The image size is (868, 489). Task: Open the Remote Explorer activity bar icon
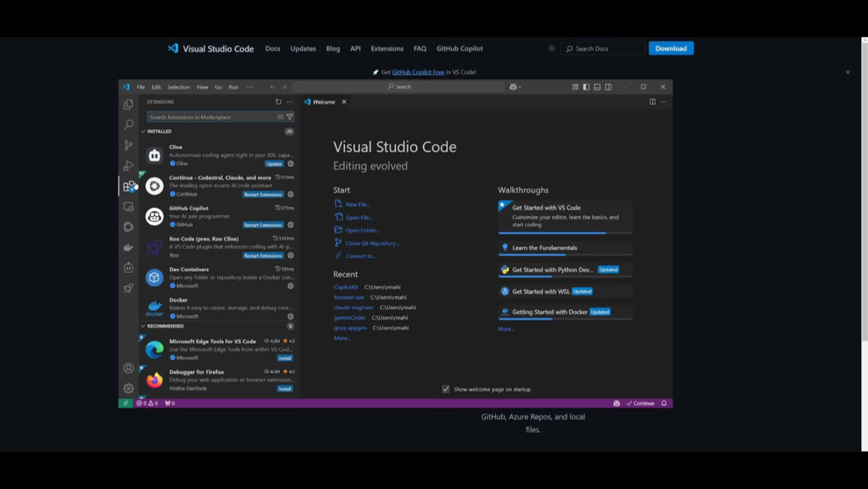tap(128, 207)
